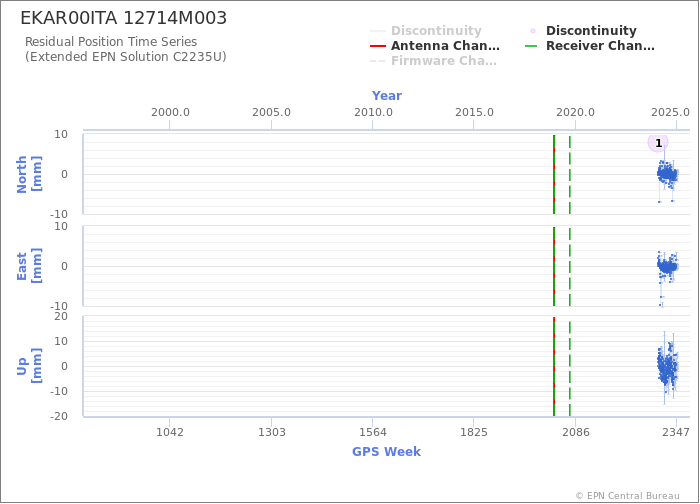The image size is (700, 504).
Task: Click the Extended EPN Solution C2235U text
Action: [x=125, y=57]
